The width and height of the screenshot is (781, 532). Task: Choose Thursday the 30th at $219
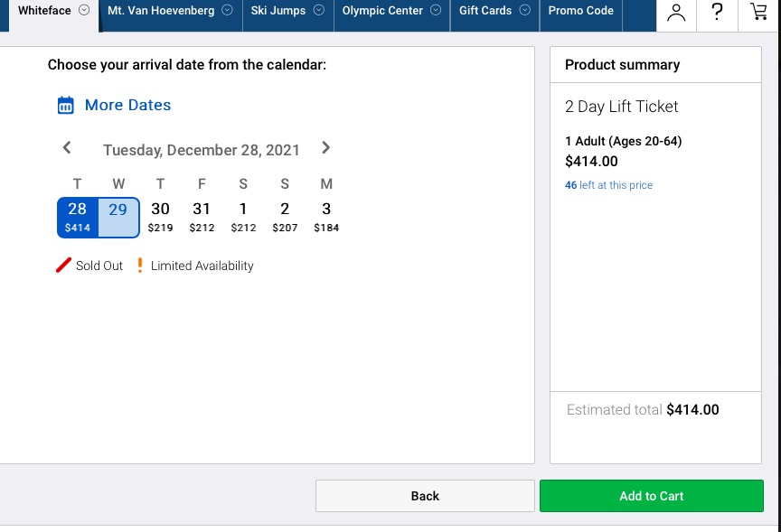(160, 217)
